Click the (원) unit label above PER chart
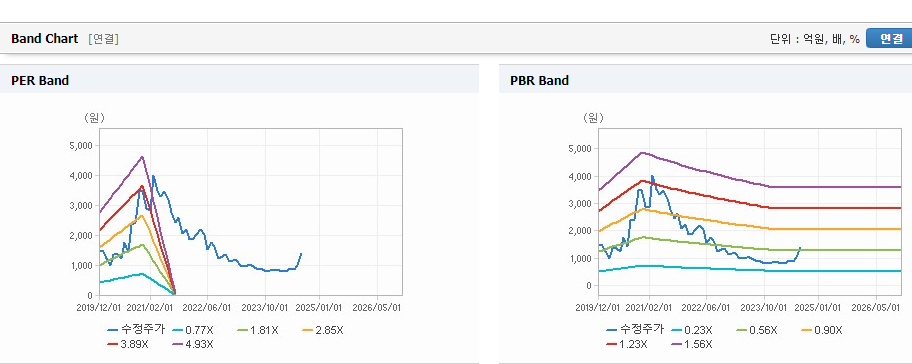Viewport: 912px width, 364px height. [x=94, y=118]
